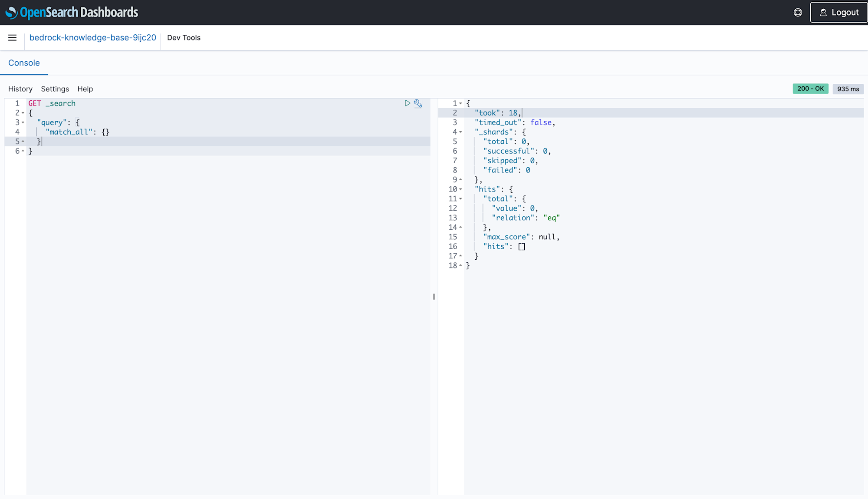
Task: Click the empty request editor area below line 6
Action: tap(228, 325)
